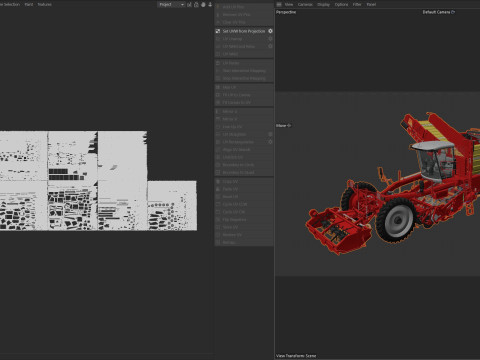Open the Paint menu in UV editor
The image size is (480, 360).
[29, 4]
